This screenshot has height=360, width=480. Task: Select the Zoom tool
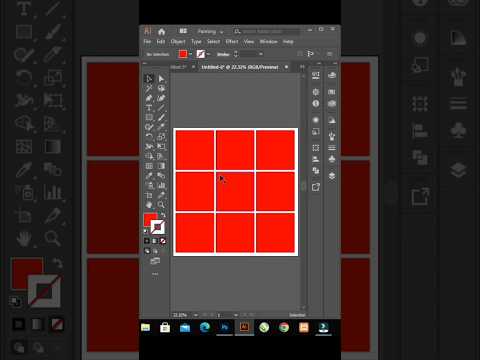pyautogui.click(x=161, y=205)
